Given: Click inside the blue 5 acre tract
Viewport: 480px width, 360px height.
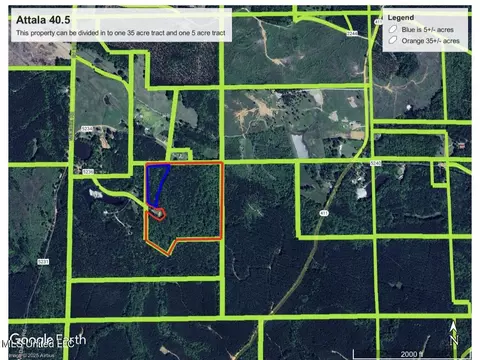Looking at the screenshot, I should [155, 183].
